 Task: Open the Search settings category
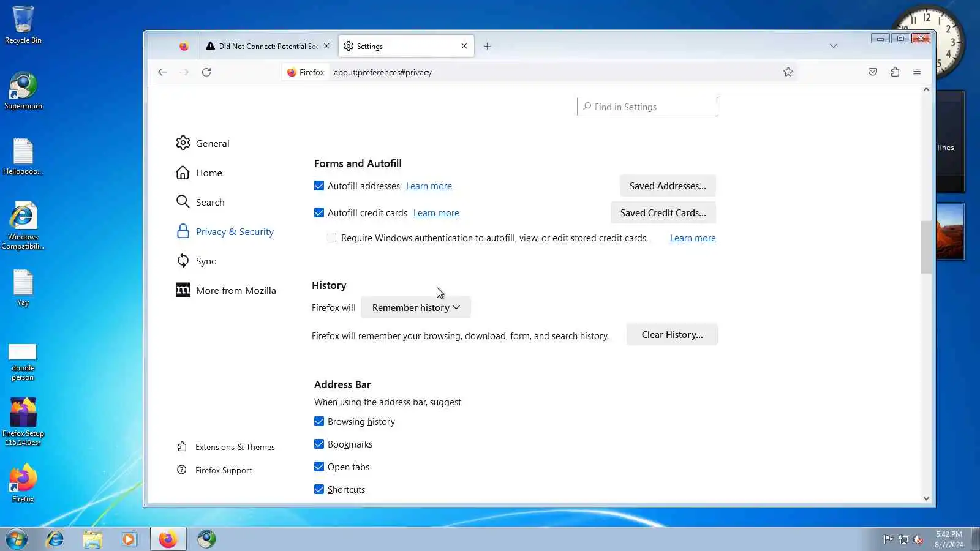tap(200, 202)
